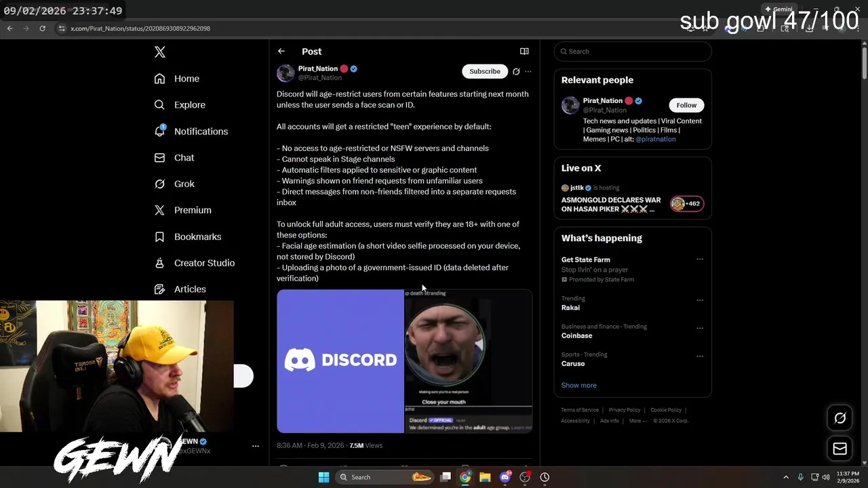The width and height of the screenshot is (868, 488).
Task: Open the taskbar clock showing 11:37 PM
Action: [x=848, y=477]
